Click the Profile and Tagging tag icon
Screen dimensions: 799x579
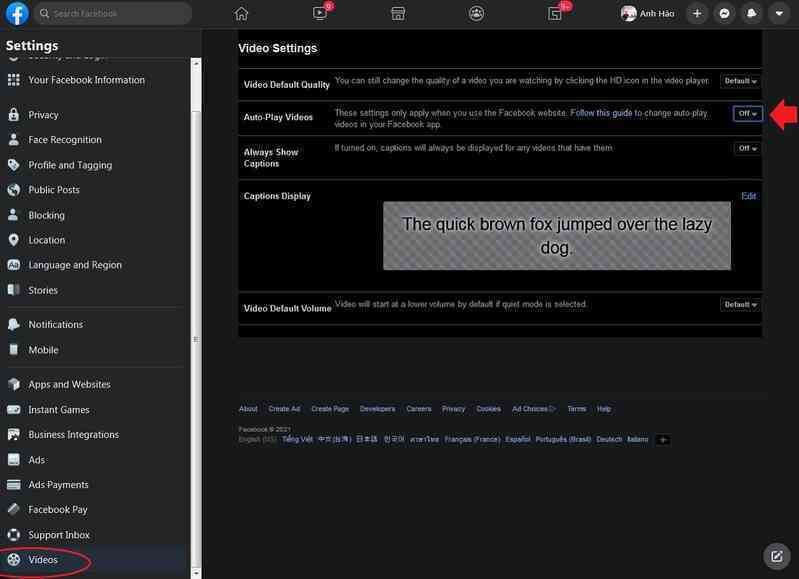coord(14,165)
